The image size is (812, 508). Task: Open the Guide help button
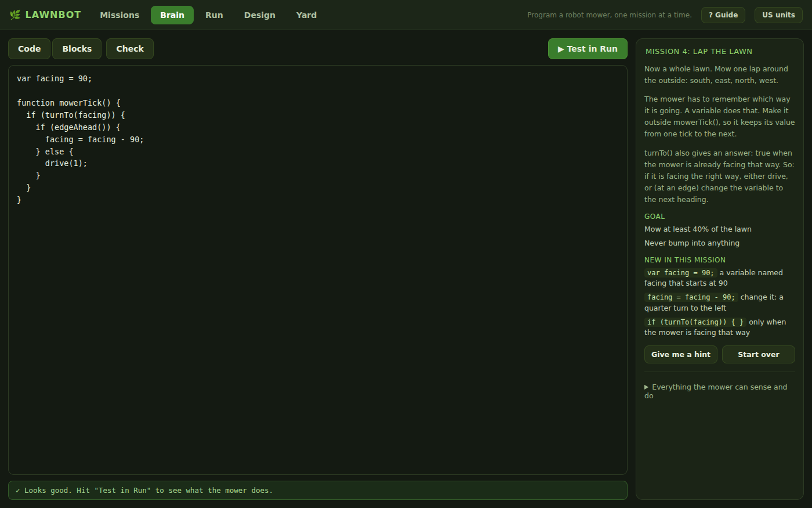tap(723, 15)
